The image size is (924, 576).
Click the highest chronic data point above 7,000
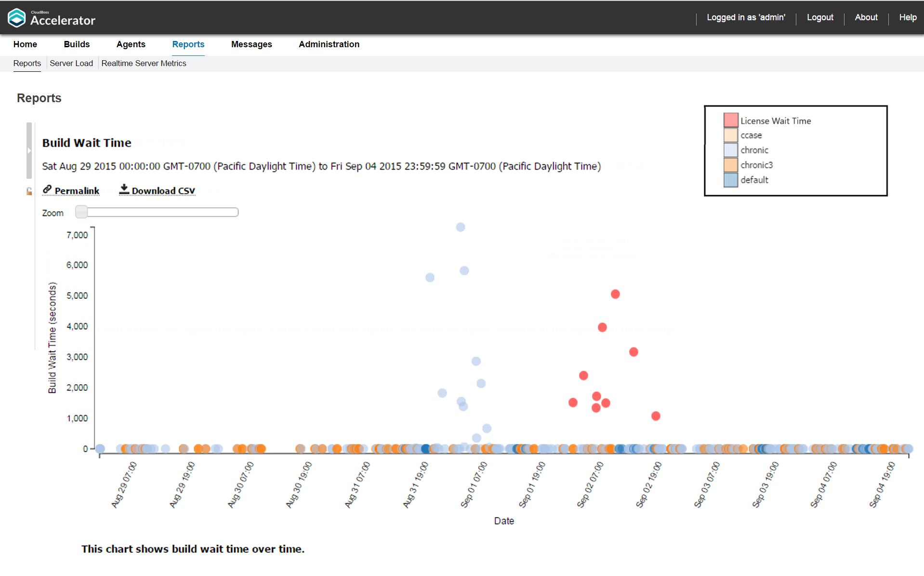click(461, 227)
